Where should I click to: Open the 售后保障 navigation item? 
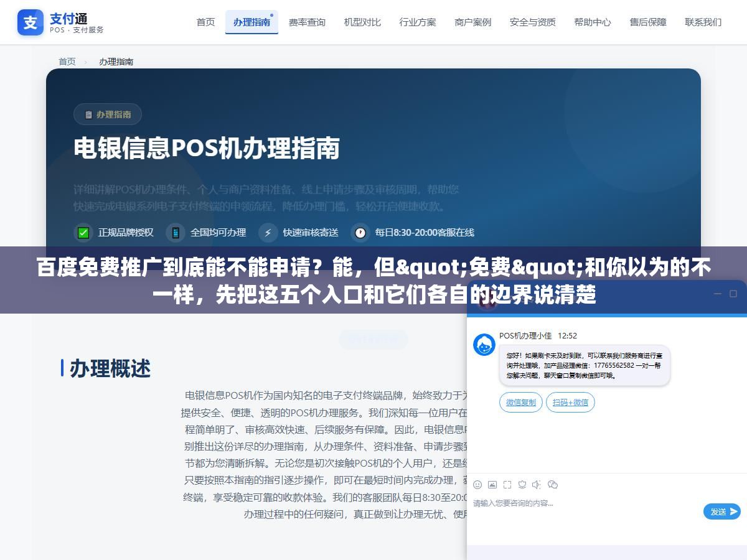[x=648, y=22]
